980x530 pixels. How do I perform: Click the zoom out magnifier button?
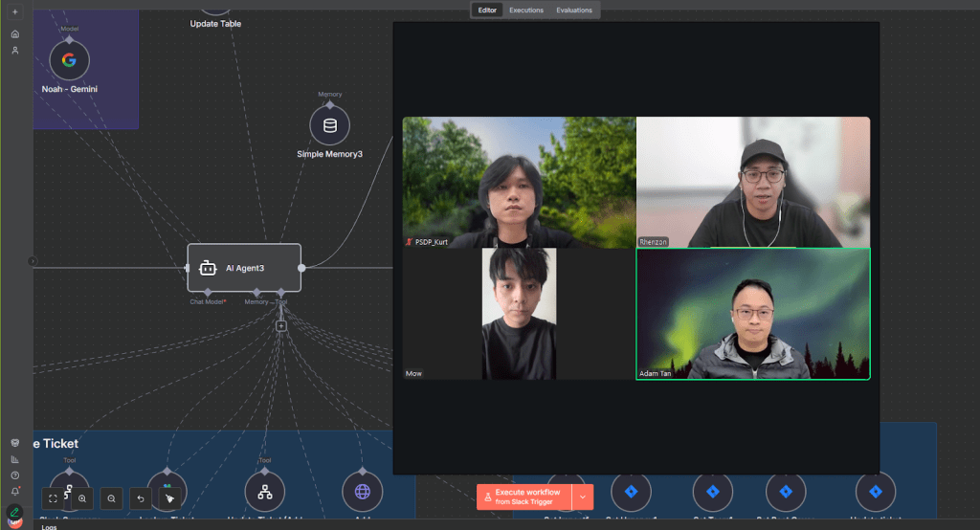coord(112,497)
